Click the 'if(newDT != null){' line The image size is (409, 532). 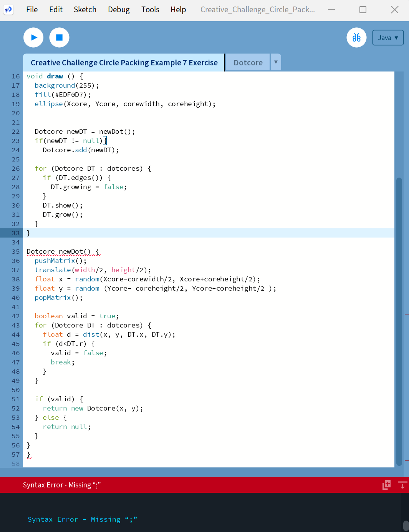[x=71, y=141]
